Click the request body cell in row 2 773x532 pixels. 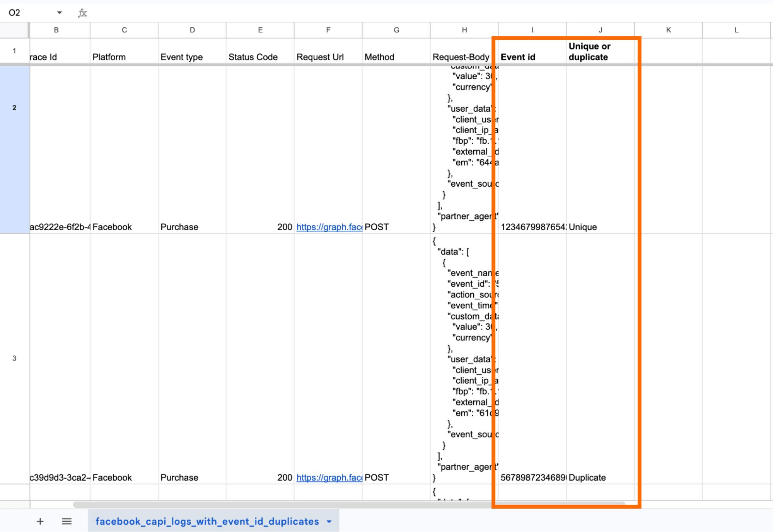[464, 149]
